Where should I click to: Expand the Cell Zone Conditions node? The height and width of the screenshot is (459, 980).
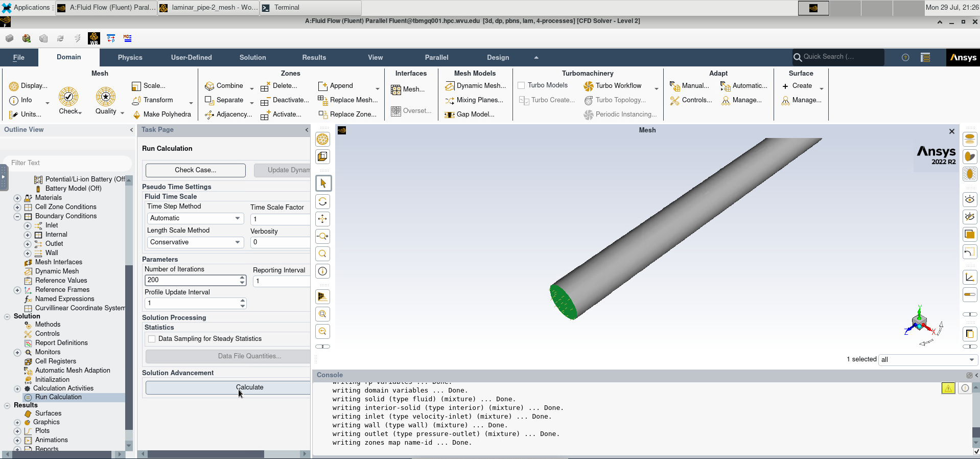(17, 208)
